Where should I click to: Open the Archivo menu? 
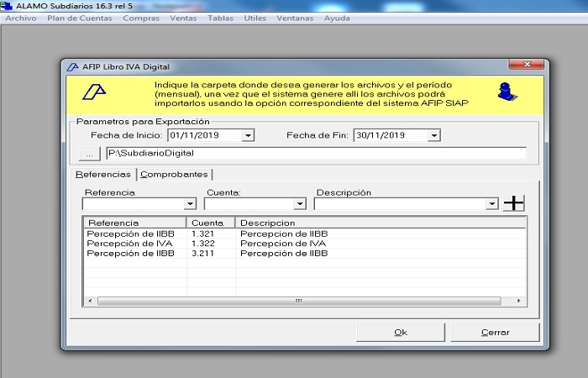click(x=21, y=18)
